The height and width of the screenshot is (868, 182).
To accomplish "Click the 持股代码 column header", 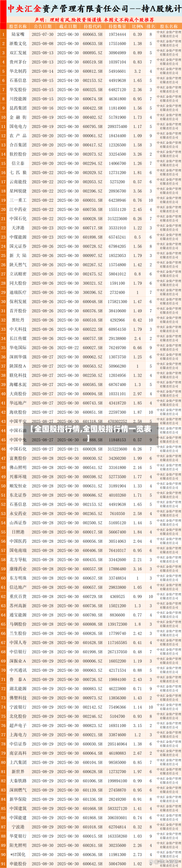I will (92, 26).
